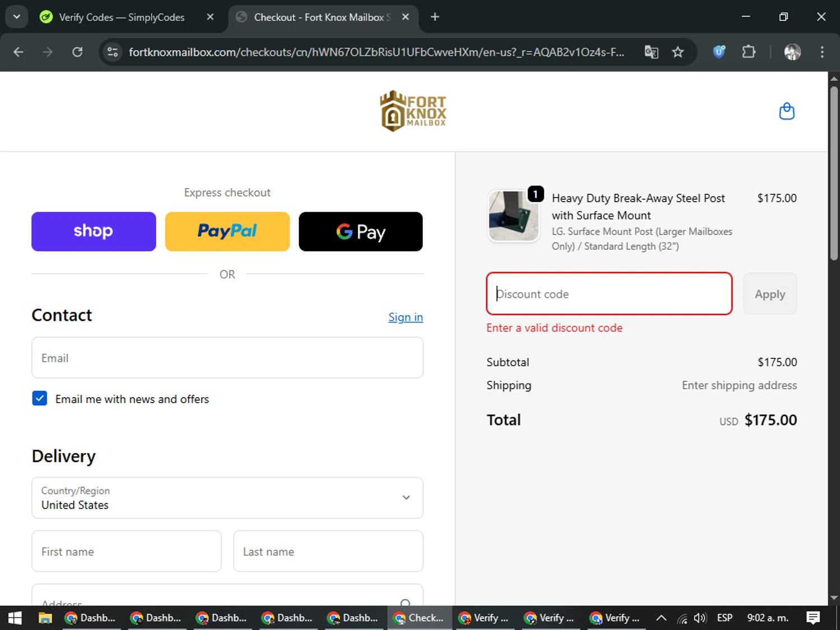Uncheck Email me with news and offers
Screen dimensions: 840x630
point(40,399)
